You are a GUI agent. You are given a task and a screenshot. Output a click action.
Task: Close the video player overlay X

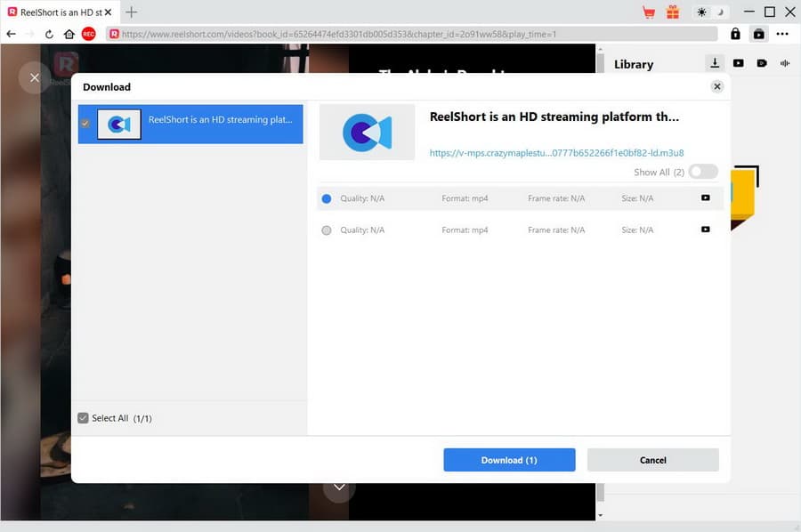pyautogui.click(x=34, y=77)
